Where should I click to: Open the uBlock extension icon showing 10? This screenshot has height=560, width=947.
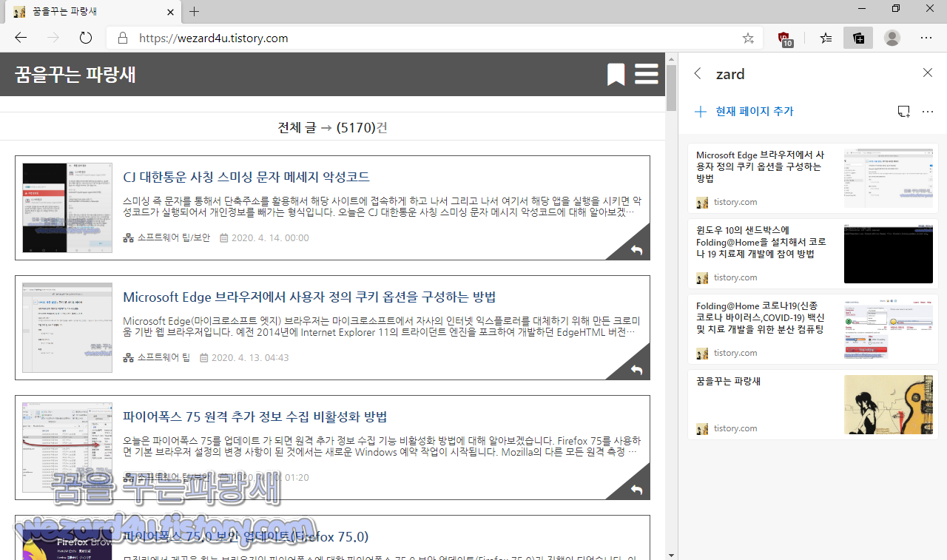pos(785,38)
